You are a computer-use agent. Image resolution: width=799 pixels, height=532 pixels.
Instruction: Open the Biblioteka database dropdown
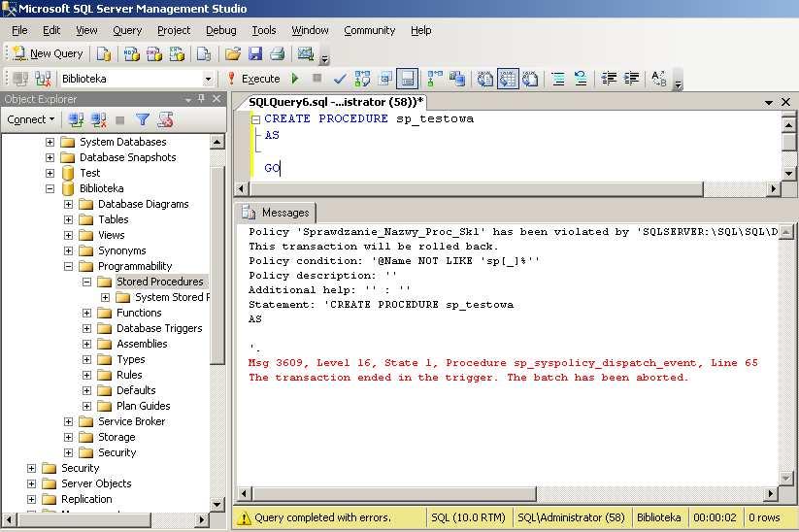[208, 79]
